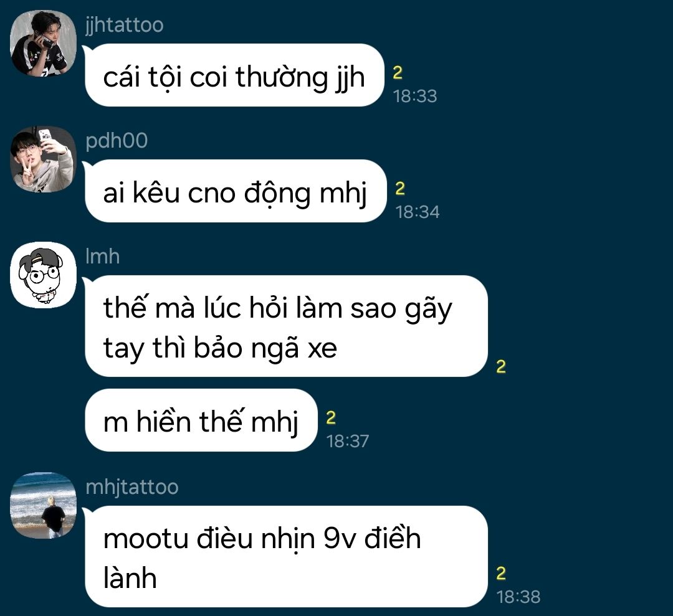Image resolution: width=673 pixels, height=616 pixels.
Task: Open jjhtattoo's profile avatar
Action: [43, 44]
